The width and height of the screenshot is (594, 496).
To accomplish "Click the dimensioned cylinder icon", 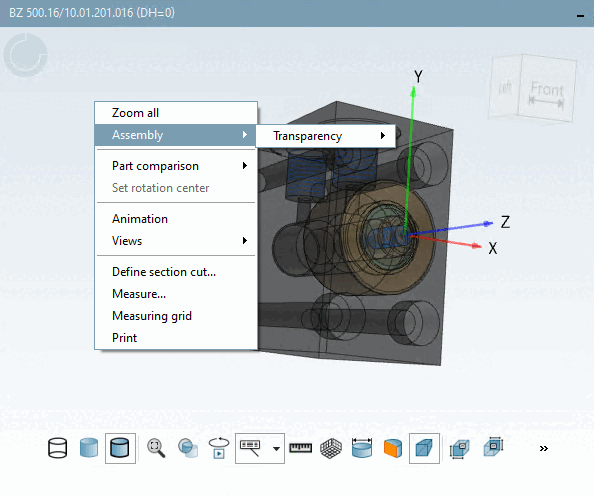I will (362, 448).
